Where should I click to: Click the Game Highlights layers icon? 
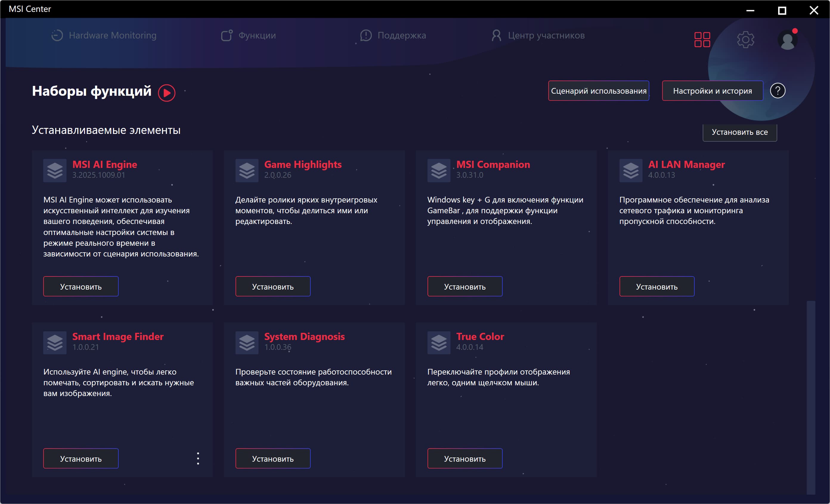[247, 171]
